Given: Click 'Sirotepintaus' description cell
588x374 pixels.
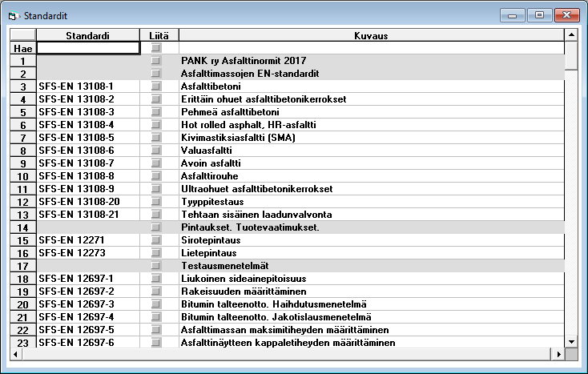Looking at the screenshot, I should (x=372, y=239).
